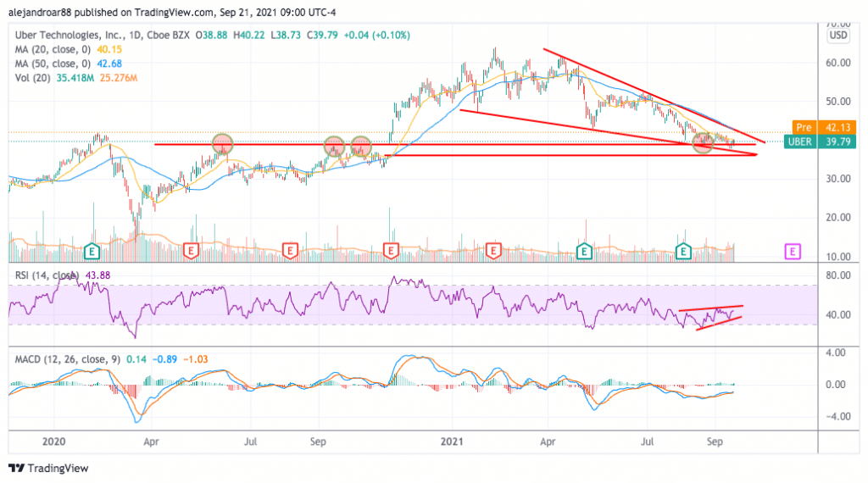
Task: Click the 40.15 MA 20 value
Action: [x=109, y=50]
